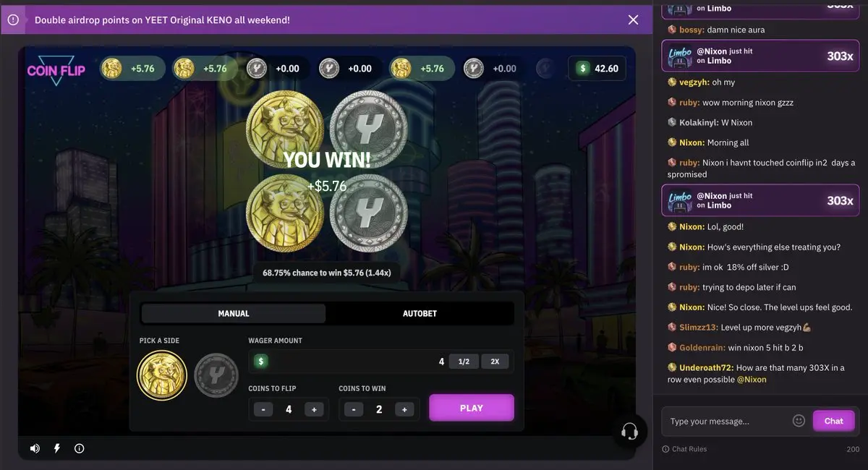
Task: Increase coins to flip with plus
Action: tap(314, 409)
